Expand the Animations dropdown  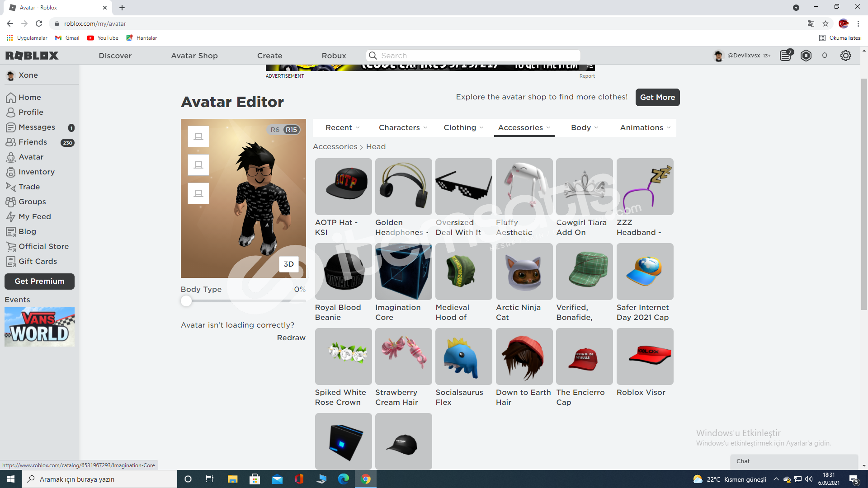645,128
